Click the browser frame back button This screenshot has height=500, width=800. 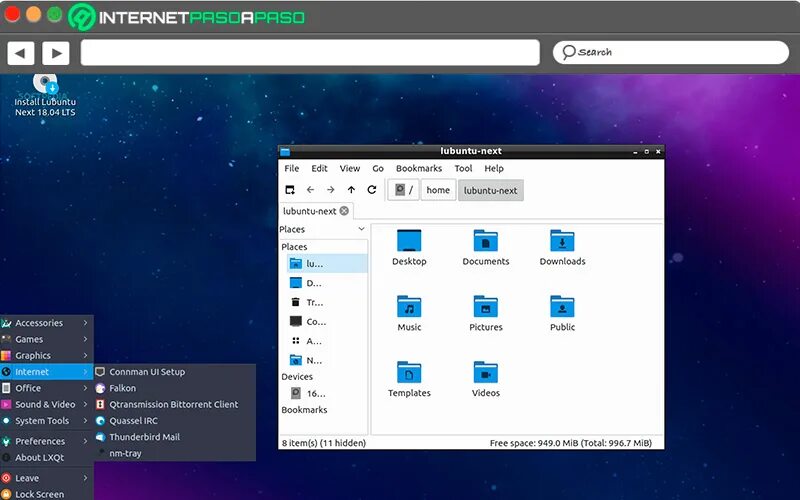coord(20,53)
